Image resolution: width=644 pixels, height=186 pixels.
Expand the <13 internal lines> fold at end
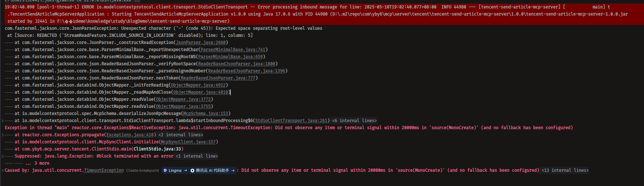coord(565,170)
